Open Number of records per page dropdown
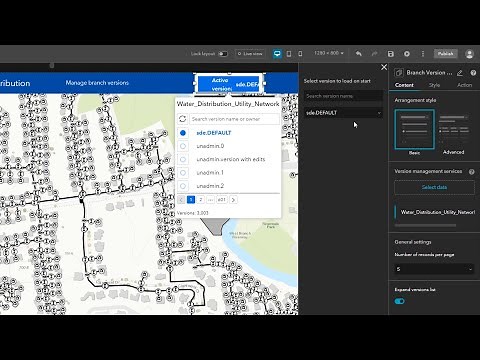 pyautogui.click(x=434, y=269)
